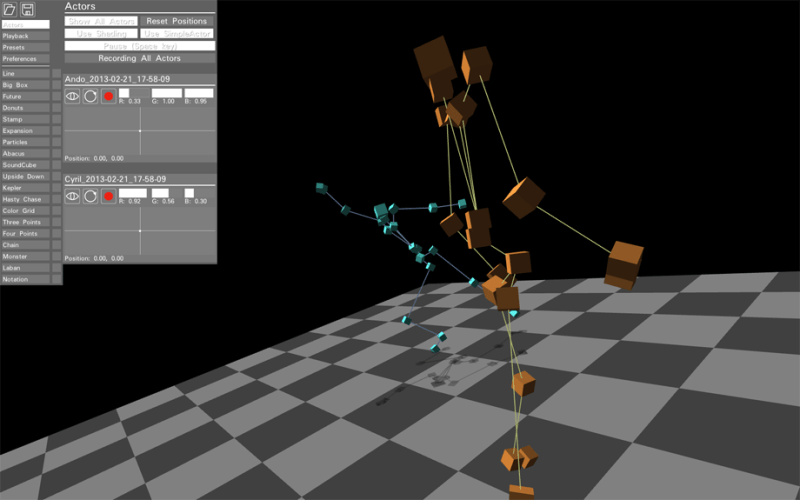Viewport: 800px width, 500px height.
Task: Select the Four Points scene
Action: [26, 233]
